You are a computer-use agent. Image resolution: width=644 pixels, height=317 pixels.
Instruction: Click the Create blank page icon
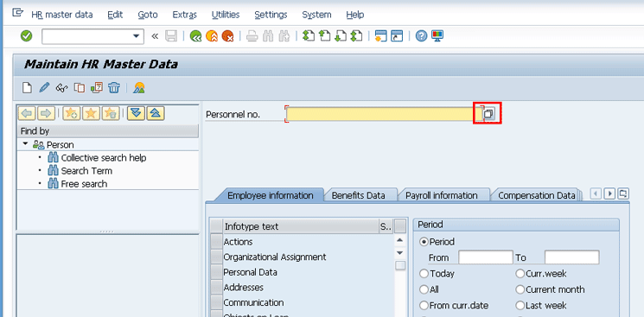tap(27, 87)
